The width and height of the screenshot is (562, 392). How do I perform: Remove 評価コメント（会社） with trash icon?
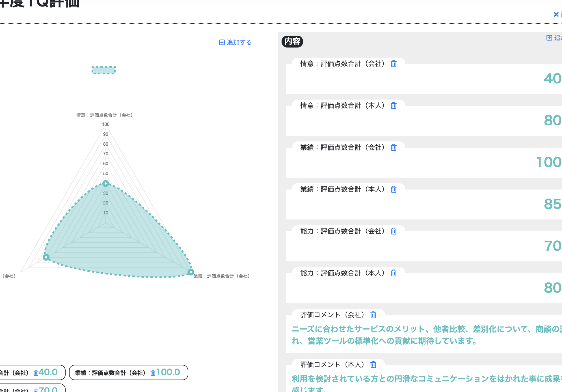click(373, 315)
